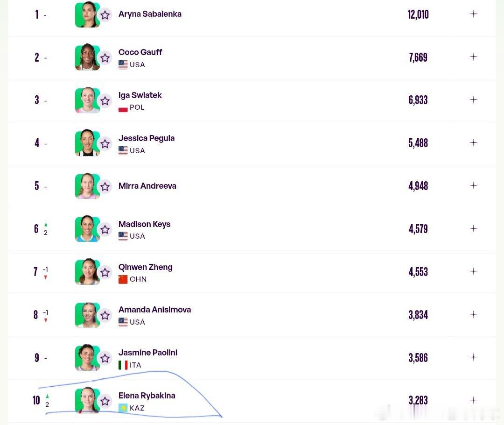Viewport: 504px width, 425px height.
Task: Click Madison Keys' player photo thumbnail
Action: pyautogui.click(x=87, y=229)
